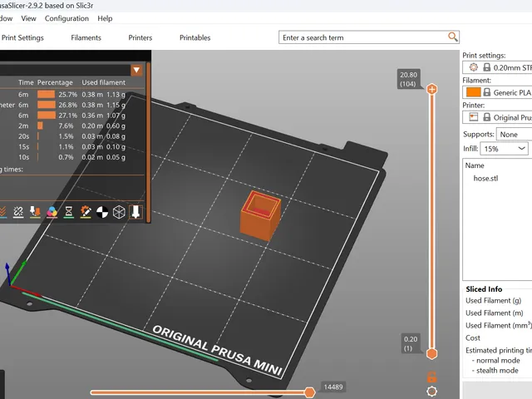Toggle the shells wireframe cube icon
The width and height of the screenshot is (532, 399).
[119, 212]
